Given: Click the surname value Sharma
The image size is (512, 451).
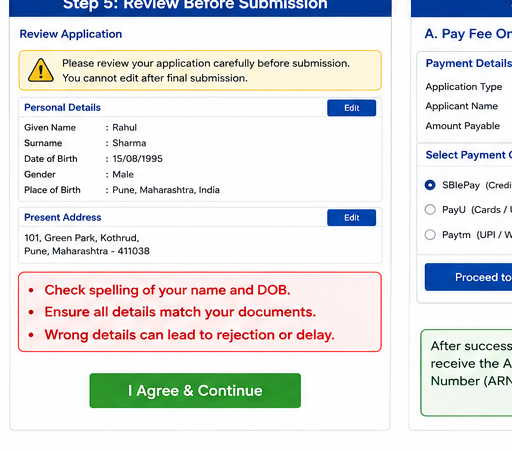Looking at the screenshot, I should (129, 143).
